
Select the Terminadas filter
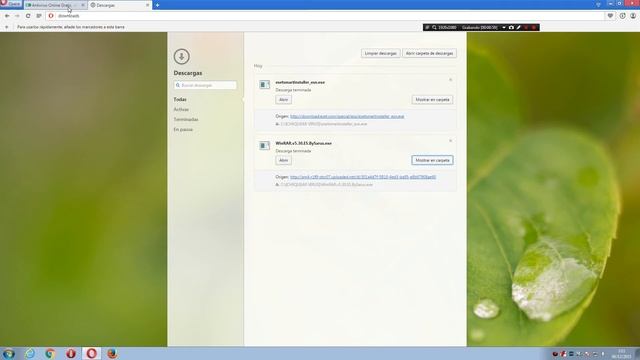(186, 120)
